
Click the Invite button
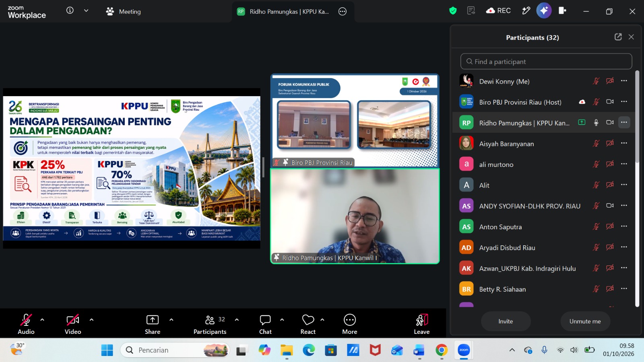tap(506, 321)
